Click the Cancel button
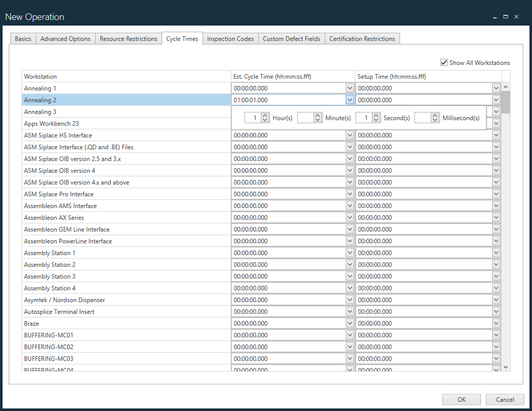Screen dimensions: 532x411 tap(504, 399)
